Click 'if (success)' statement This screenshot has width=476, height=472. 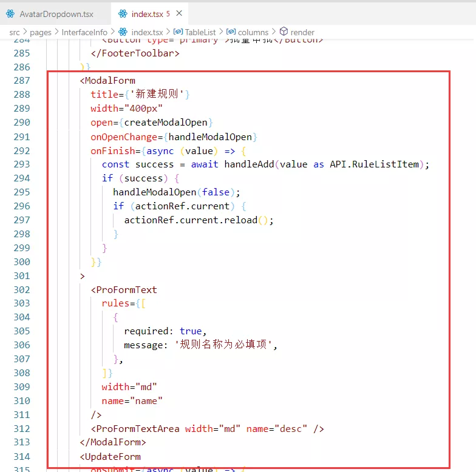point(141,178)
